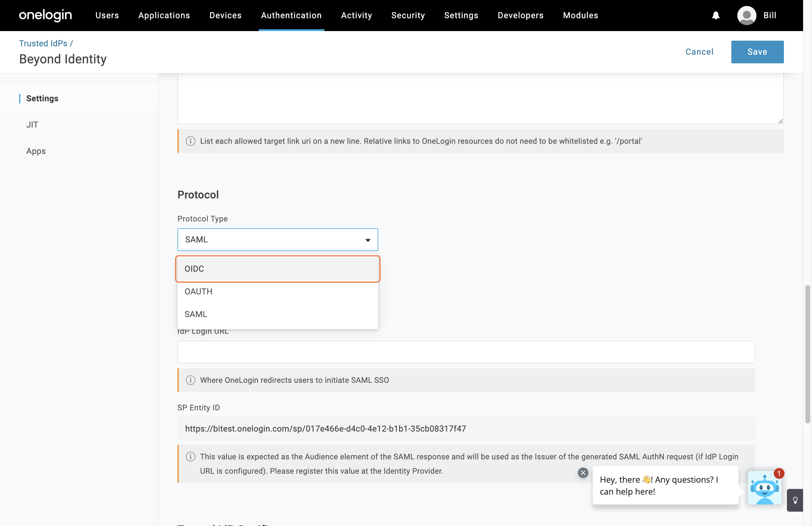The width and height of the screenshot is (812, 526).
Task: Click the OneLogin logo
Action: pyautogui.click(x=45, y=15)
